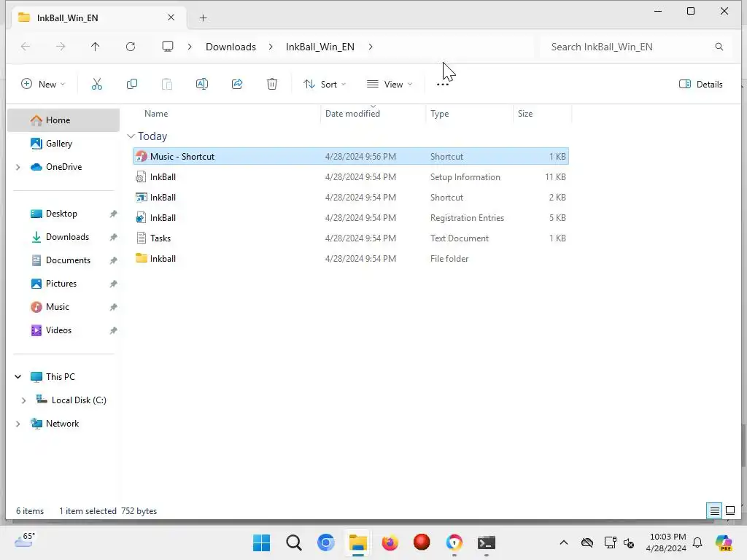Open Copilot preview in taskbar
747x560 pixels.
tap(724, 542)
